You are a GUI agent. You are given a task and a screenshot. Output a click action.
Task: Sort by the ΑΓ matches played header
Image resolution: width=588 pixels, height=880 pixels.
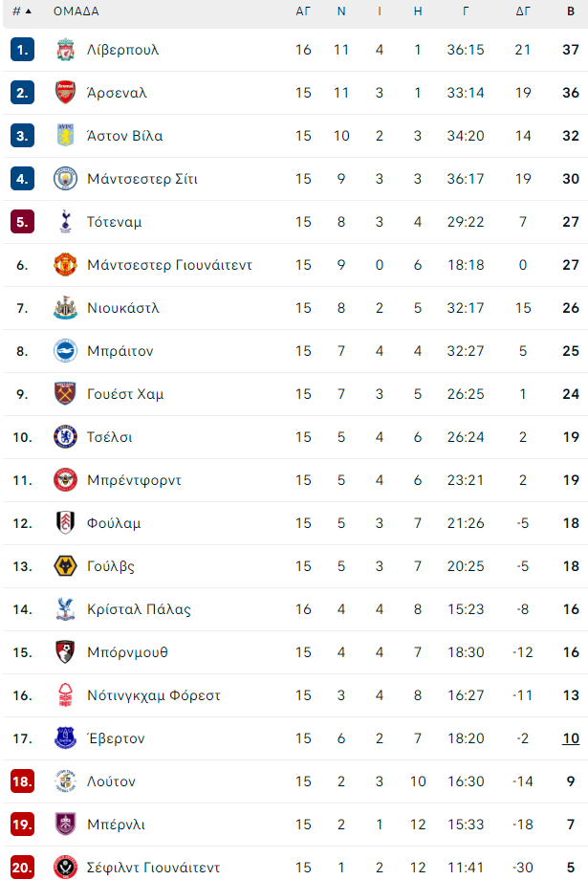coord(303,11)
